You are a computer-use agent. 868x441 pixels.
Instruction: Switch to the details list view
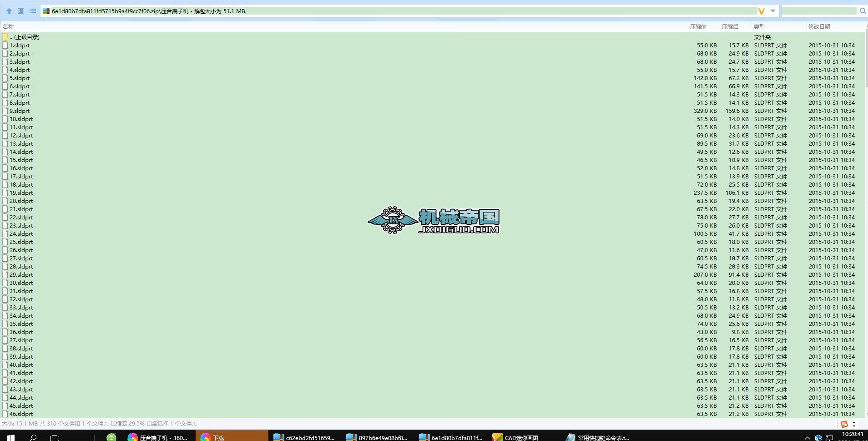(33, 11)
